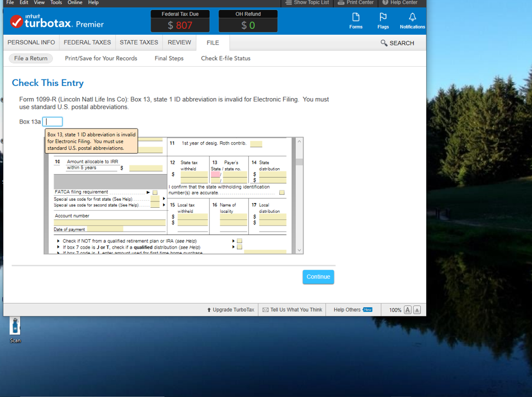532x397 pixels.
Task: Open the Tools menu
Action: (x=56, y=3)
